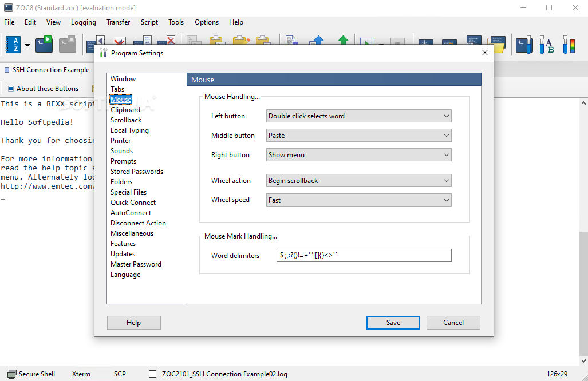Select Mouse in the settings list
The width and height of the screenshot is (588, 381).
pyautogui.click(x=121, y=100)
